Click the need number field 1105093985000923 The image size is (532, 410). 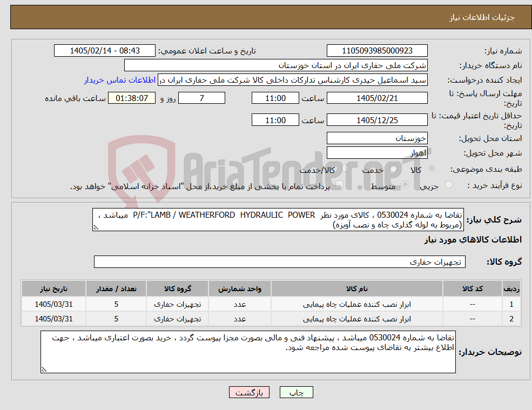[x=377, y=51]
